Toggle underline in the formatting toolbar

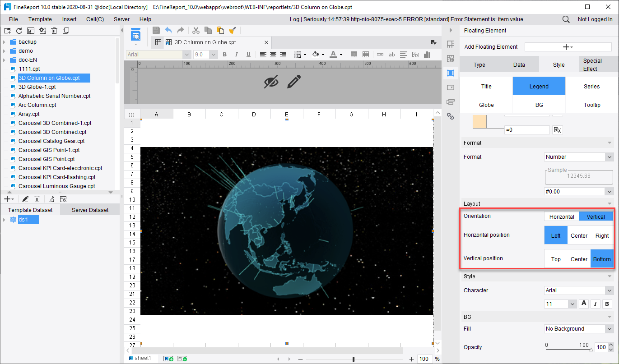248,55
